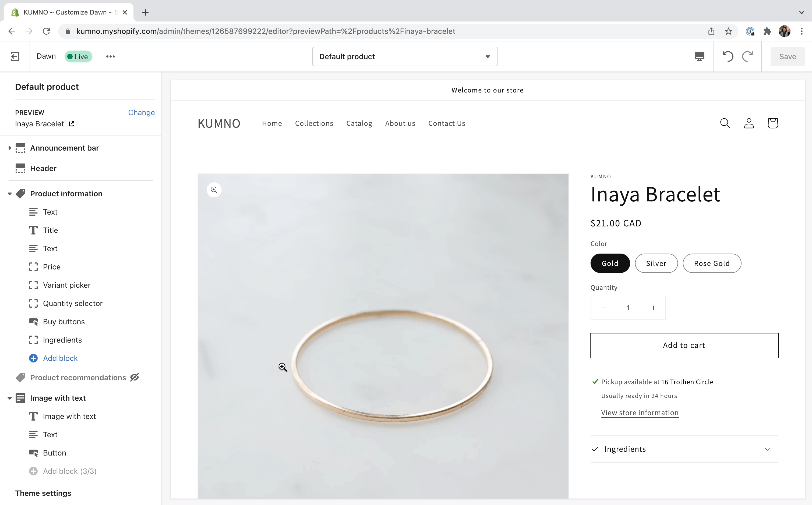The width and height of the screenshot is (812, 505).
Task: Click the Product information section icon
Action: 20,193
